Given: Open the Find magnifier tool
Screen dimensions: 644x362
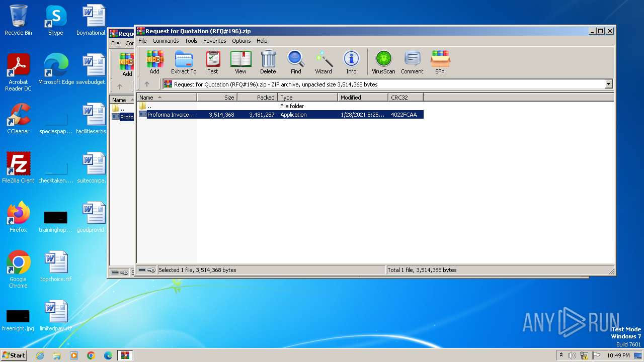Looking at the screenshot, I should point(296,62).
